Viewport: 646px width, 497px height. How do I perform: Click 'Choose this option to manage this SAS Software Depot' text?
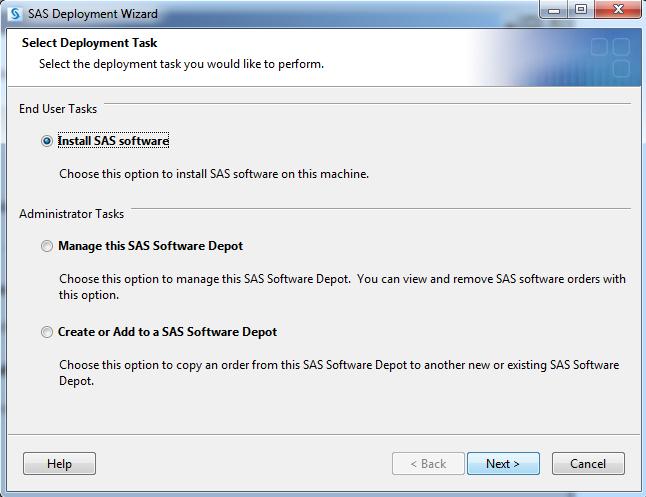pyautogui.click(x=342, y=287)
